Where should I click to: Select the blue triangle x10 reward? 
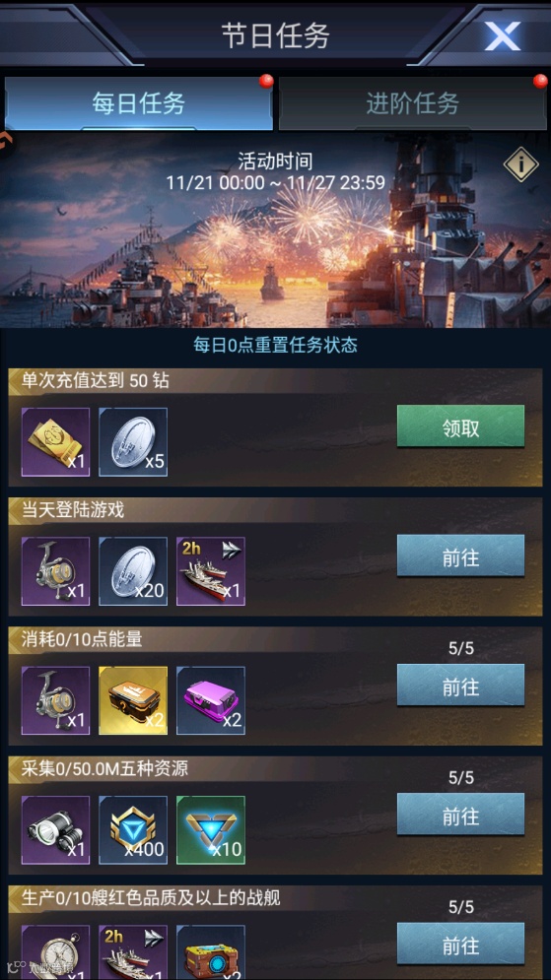click(211, 830)
